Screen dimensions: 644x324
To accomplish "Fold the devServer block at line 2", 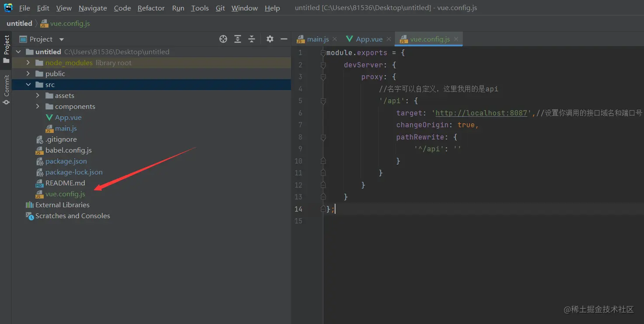I will point(323,65).
